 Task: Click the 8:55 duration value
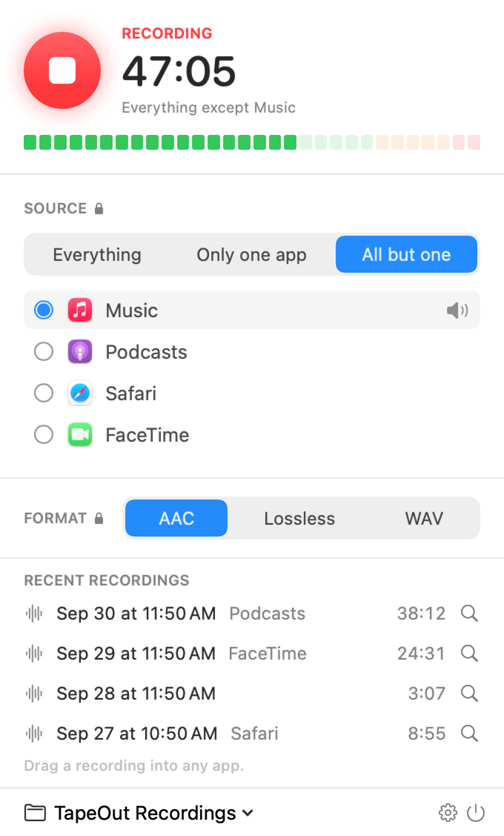[427, 734]
